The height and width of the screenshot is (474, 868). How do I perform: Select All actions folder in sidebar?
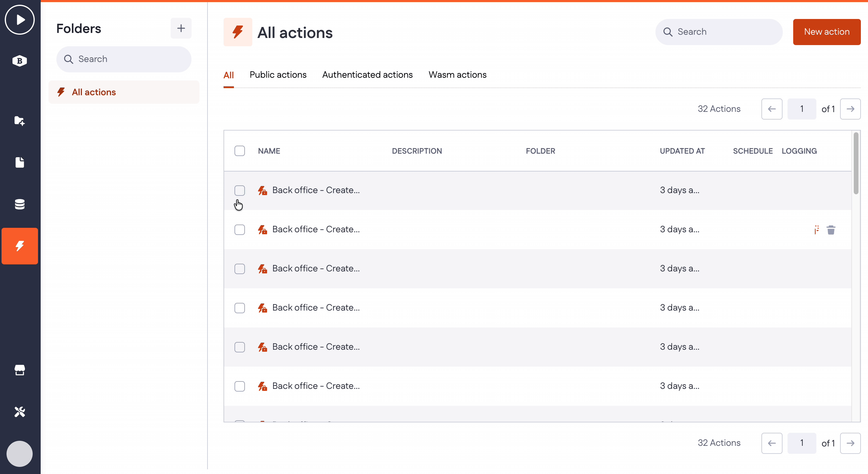point(94,92)
